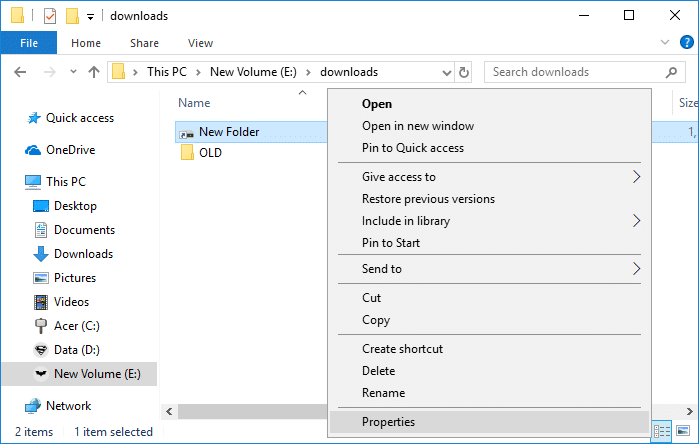This screenshot has width=699, height=444.
Task: Switch to large icons view button
Action: [685, 432]
